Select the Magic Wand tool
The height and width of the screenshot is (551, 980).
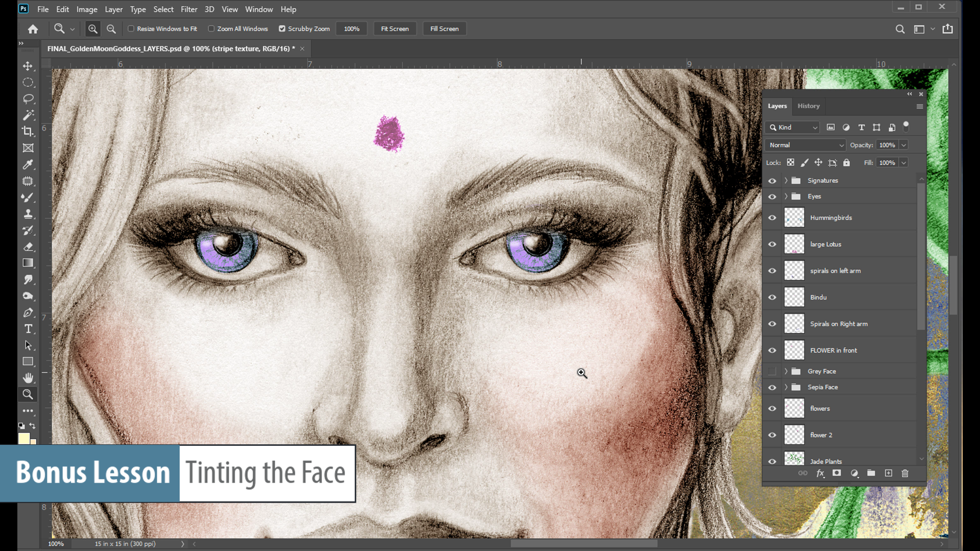pyautogui.click(x=28, y=115)
